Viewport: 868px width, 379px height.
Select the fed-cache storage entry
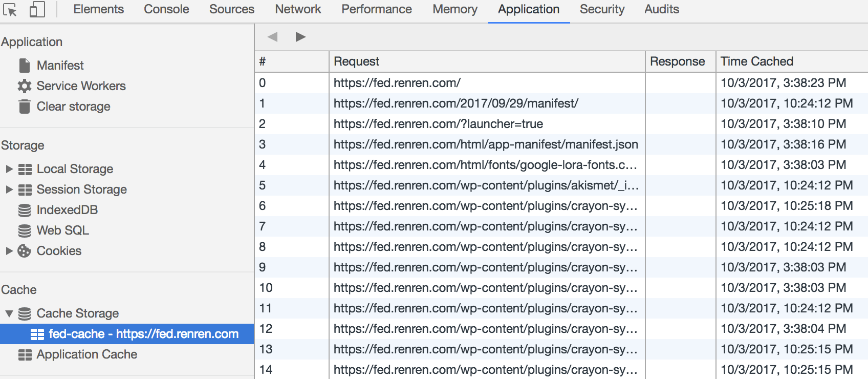(143, 334)
